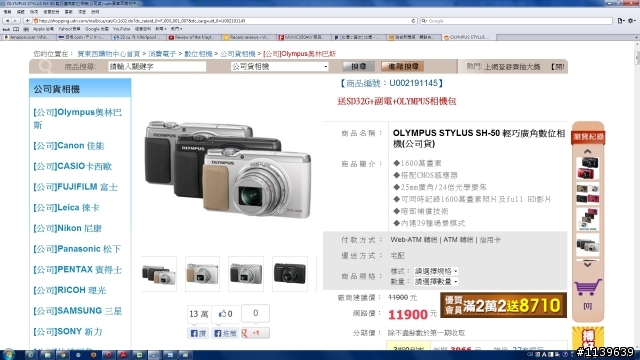Open the 上網登錄發票抽大獎 hot link

[512, 67]
